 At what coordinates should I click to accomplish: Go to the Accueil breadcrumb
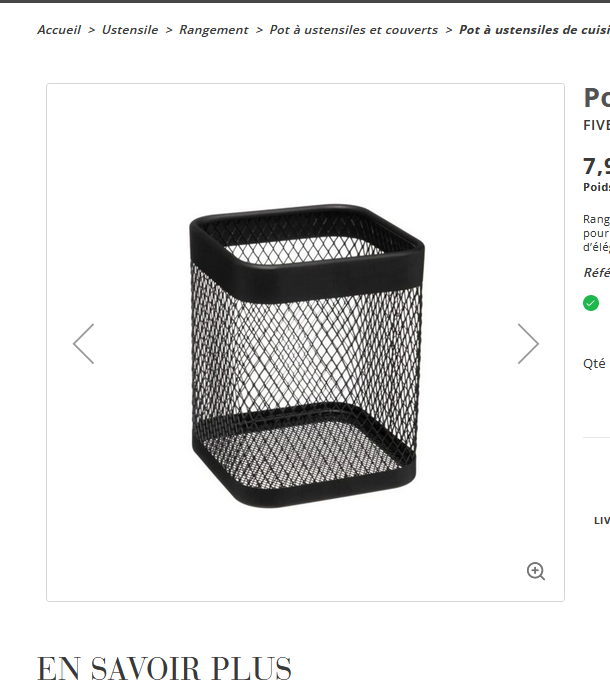tap(59, 30)
